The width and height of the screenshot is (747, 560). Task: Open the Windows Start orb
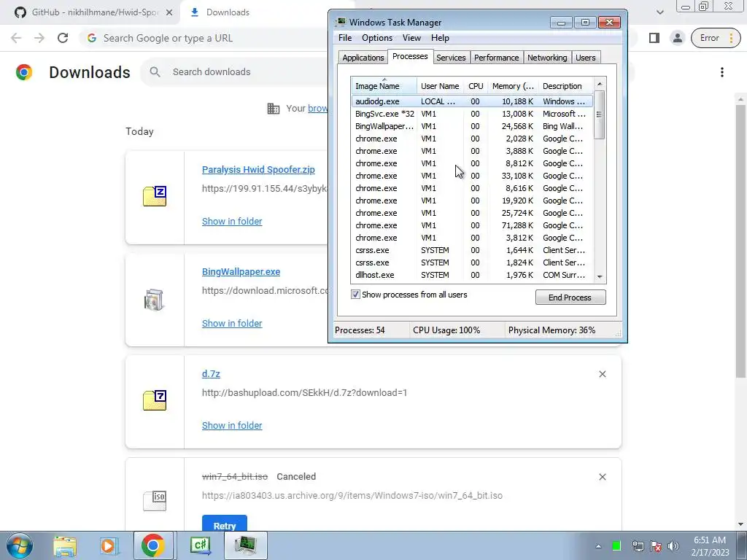click(x=20, y=545)
